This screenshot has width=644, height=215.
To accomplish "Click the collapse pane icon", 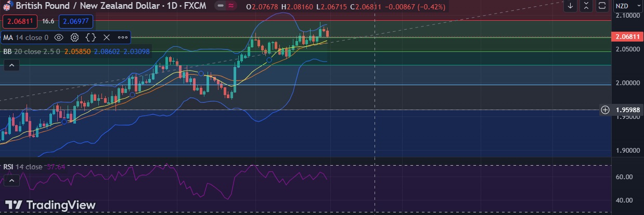I will coord(586,6).
